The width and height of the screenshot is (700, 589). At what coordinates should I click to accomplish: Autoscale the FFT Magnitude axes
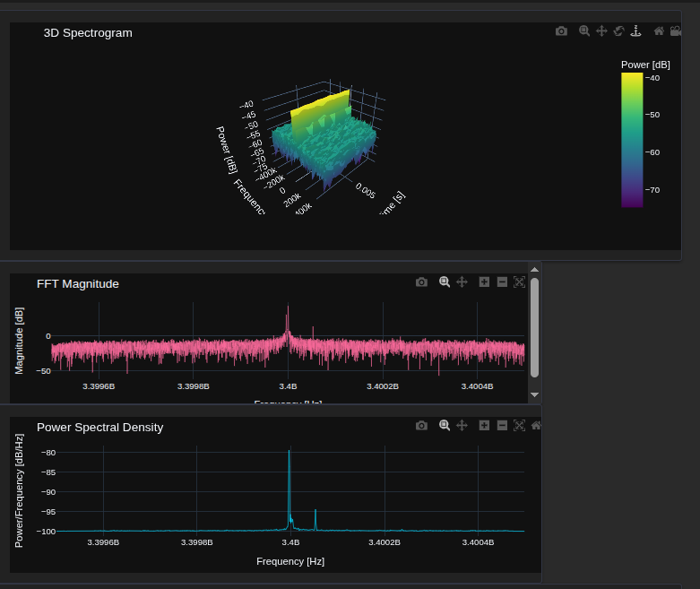[519, 282]
